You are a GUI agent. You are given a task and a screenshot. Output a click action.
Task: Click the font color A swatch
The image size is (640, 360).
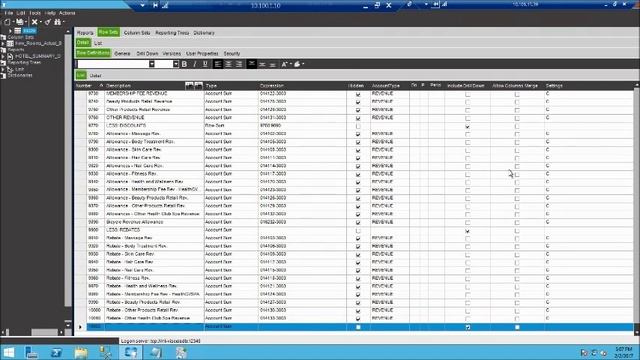[284, 64]
